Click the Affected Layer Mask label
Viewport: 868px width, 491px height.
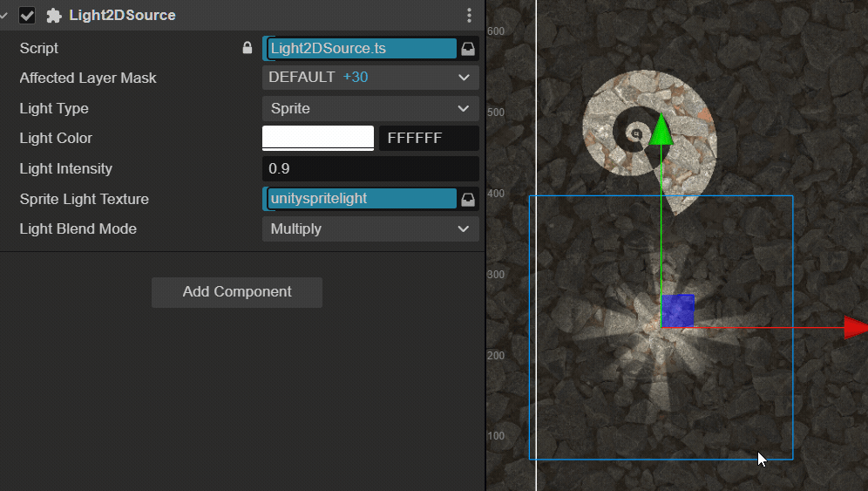click(x=88, y=78)
